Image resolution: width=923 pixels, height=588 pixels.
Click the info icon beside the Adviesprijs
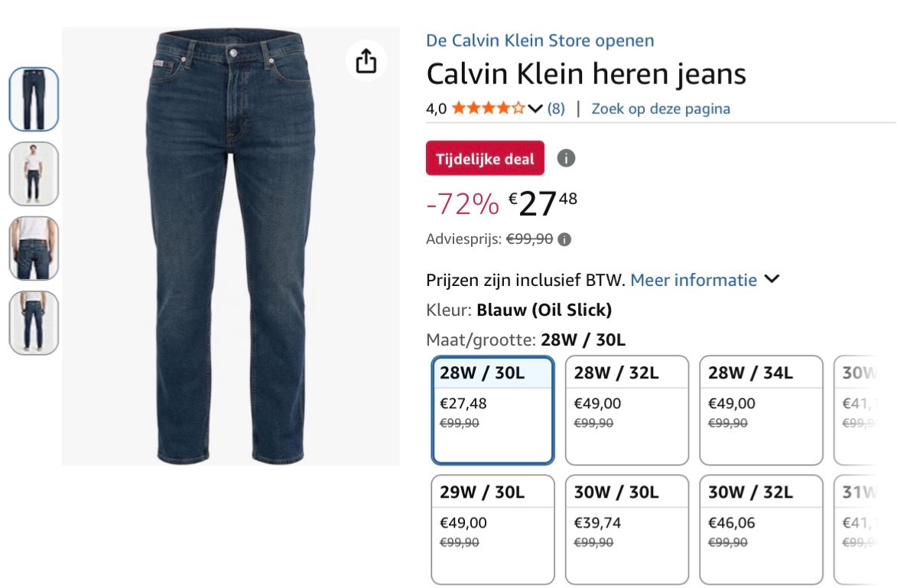coord(564,239)
